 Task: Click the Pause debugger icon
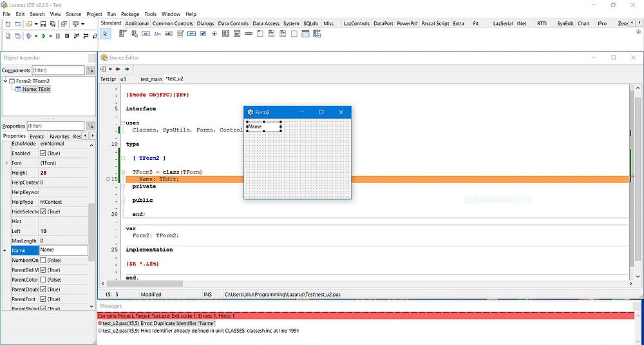[57, 36]
